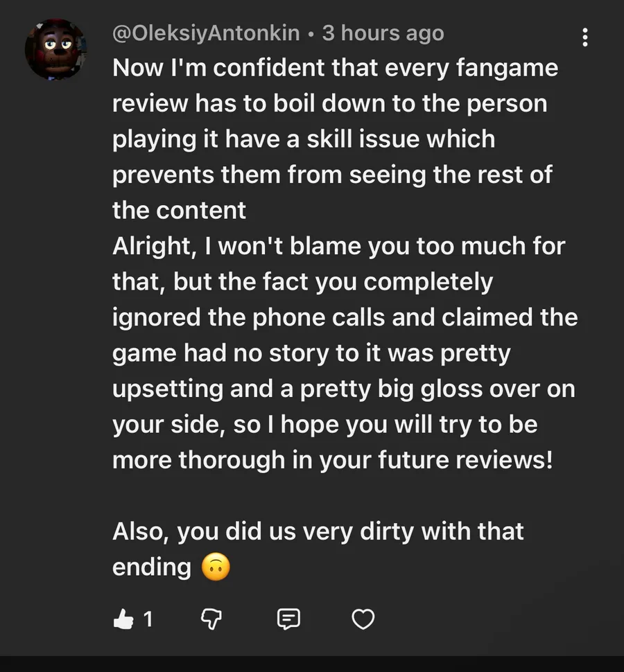Screen dimensions: 624x672
Task: Like the comment with thumbs-up icon
Action: coord(123,619)
